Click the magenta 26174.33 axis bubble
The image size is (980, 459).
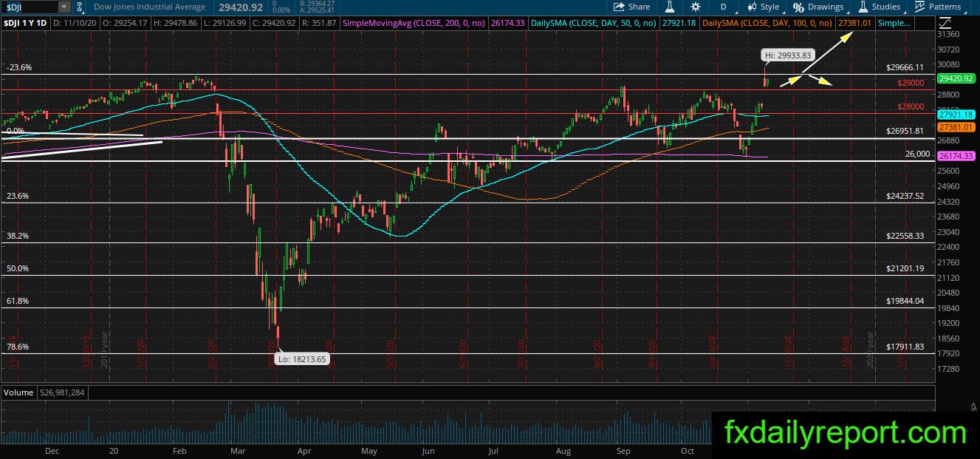pyautogui.click(x=956, y=156)
